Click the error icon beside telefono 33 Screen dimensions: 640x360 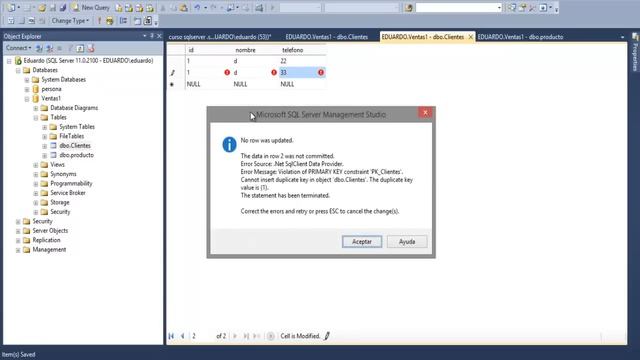[321, 72]
